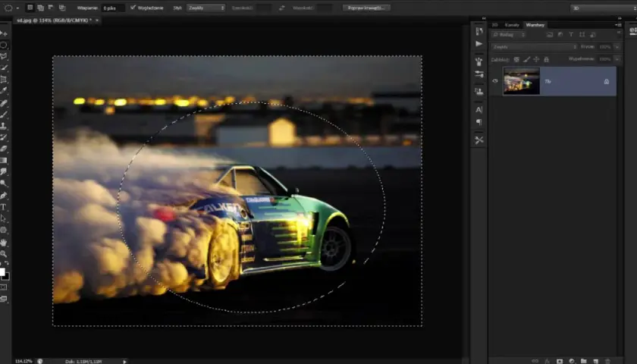Select the Smudge tool in the toolbox
Viewport: 637px width, 364px height.
tap(4, 172)
